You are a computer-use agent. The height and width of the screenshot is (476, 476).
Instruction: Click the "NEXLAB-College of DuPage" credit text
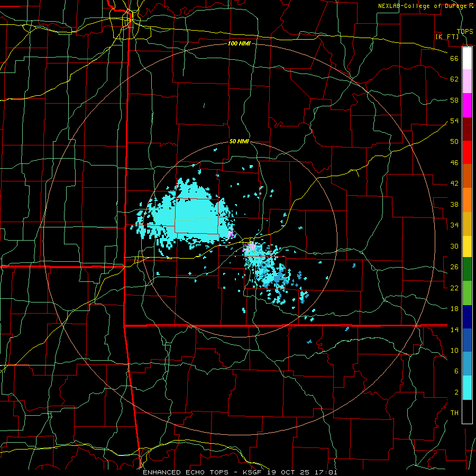click(x=423, y=6)
